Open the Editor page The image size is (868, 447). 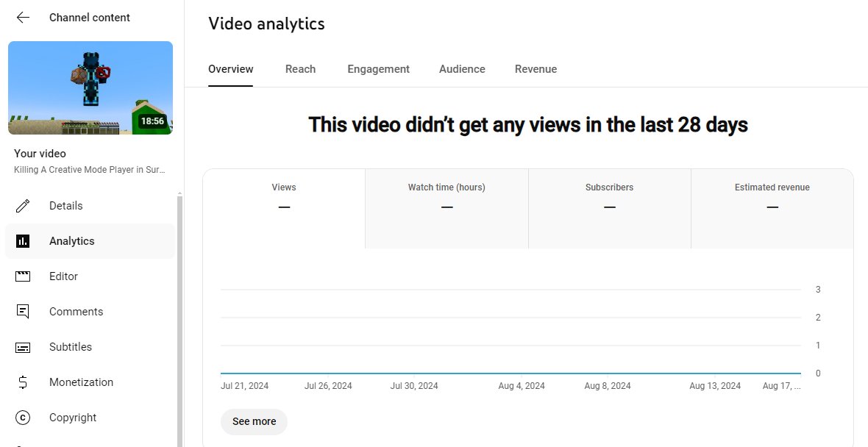pos(90,276)
